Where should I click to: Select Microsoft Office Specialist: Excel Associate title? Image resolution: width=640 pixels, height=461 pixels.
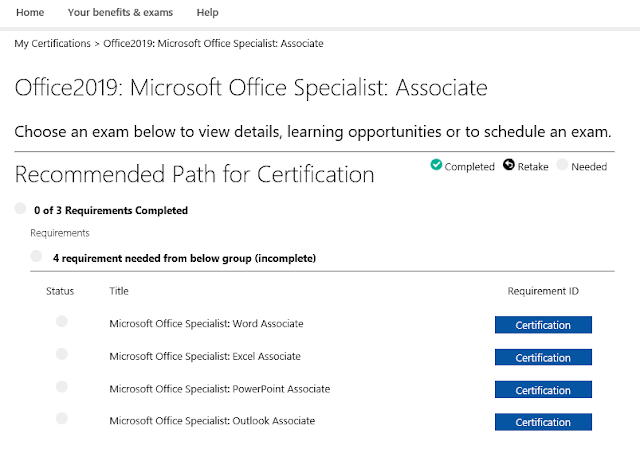(205, 356)
